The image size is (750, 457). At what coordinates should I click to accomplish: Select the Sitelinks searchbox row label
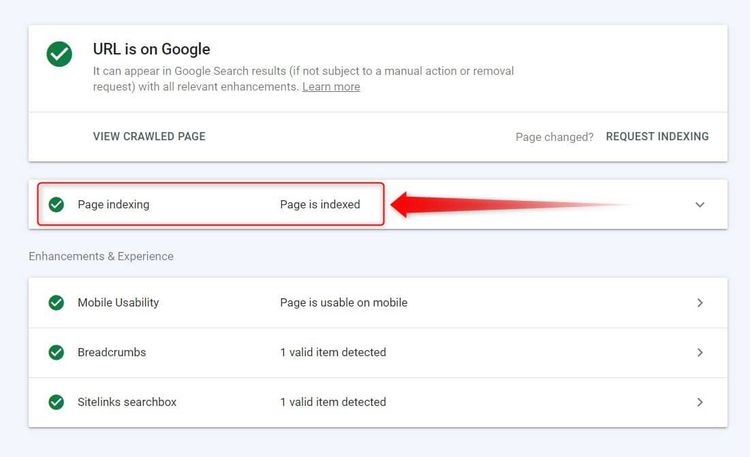coord(127,402)
